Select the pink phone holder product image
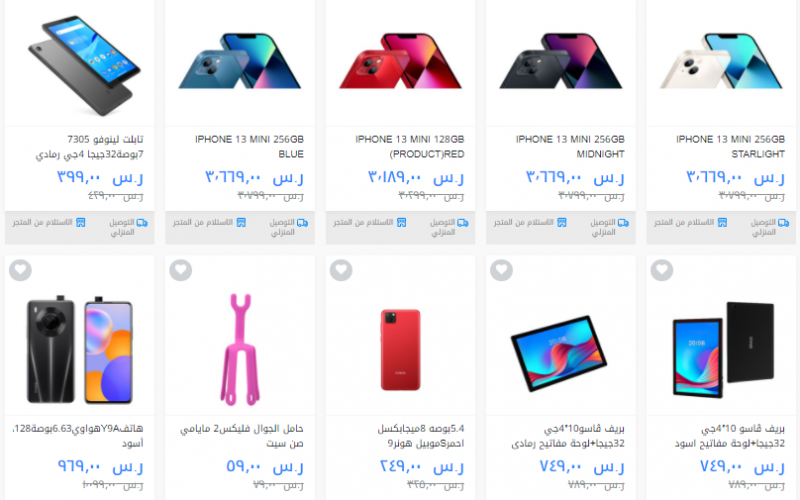 [240, 349]
